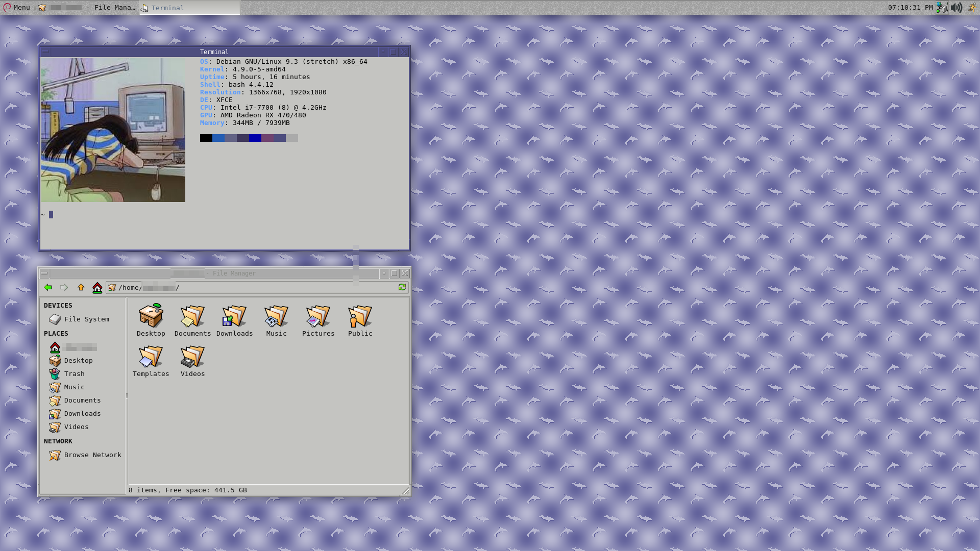
Task: Select Desktop in the Places sidebar
Action: 71,361
